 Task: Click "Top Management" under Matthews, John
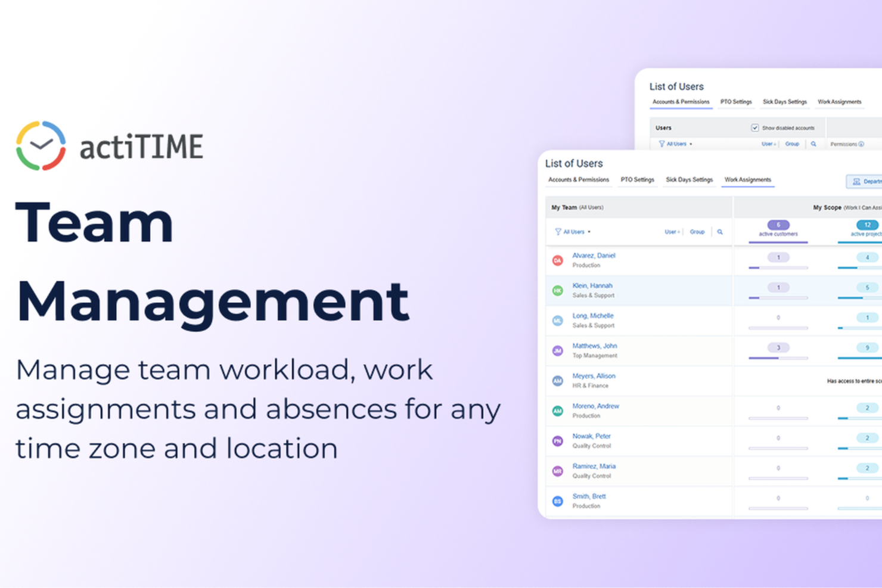(x=595, y=356)
